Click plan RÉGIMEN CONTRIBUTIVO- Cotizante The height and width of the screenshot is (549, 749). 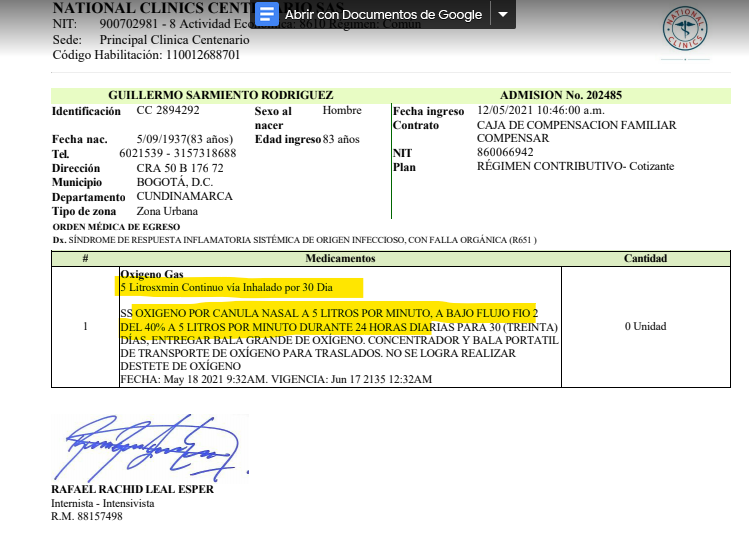coord(576,166)
